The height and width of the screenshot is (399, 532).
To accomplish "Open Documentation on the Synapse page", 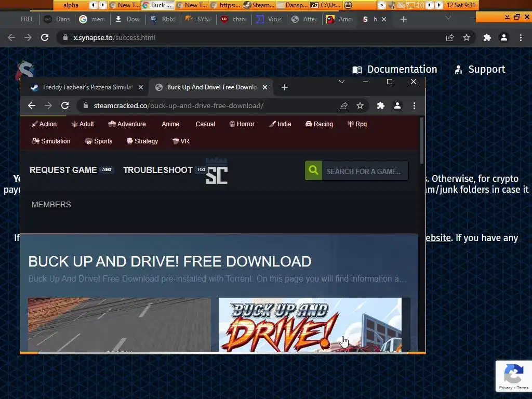I will [x=395, y=70].
